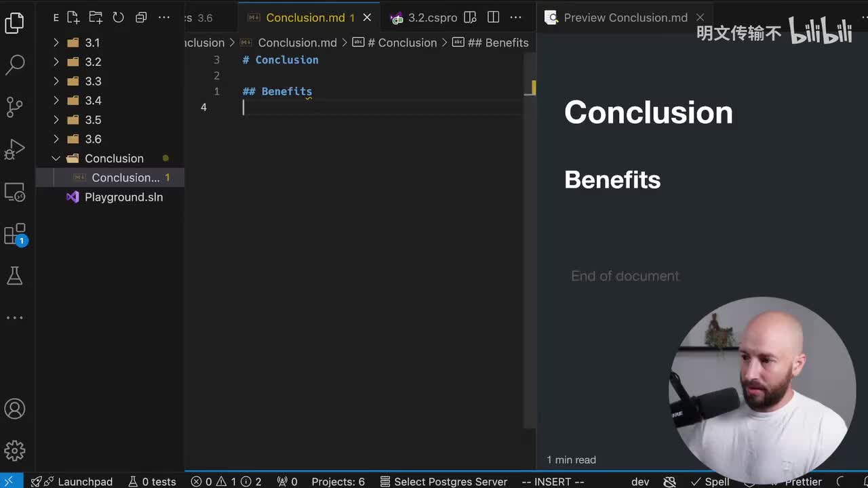
Task: Click the ## Benefits breadcrumb
Action: point(490,43)
